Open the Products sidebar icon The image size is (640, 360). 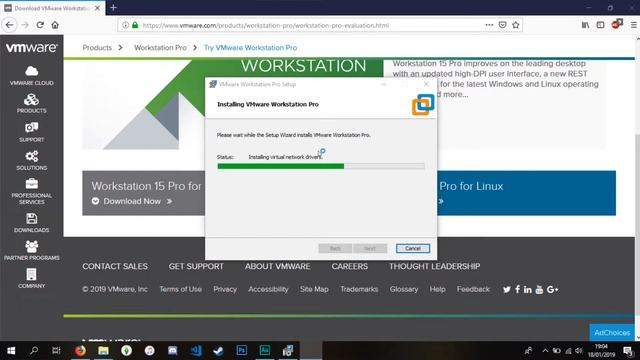(x=31, y=104)
